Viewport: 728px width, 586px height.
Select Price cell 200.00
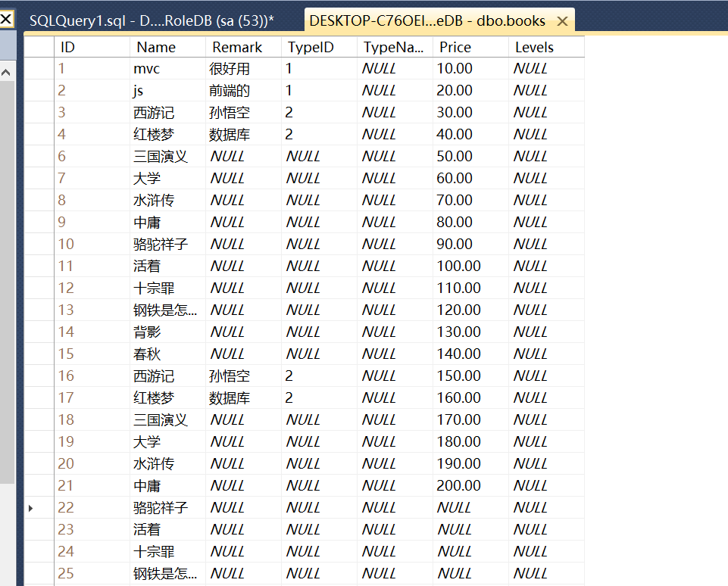pos(470,486)
